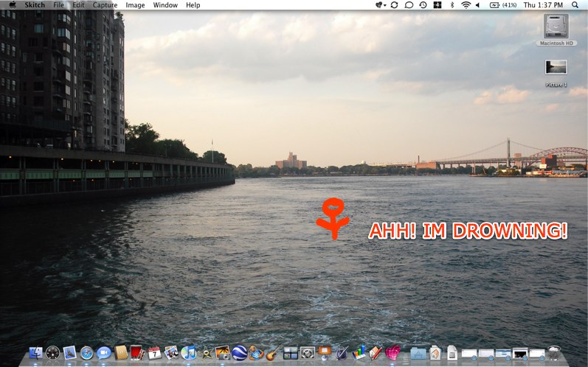Open iCal from the Dock
Screen dimensions: 588x367
click(x=154, y=353)
